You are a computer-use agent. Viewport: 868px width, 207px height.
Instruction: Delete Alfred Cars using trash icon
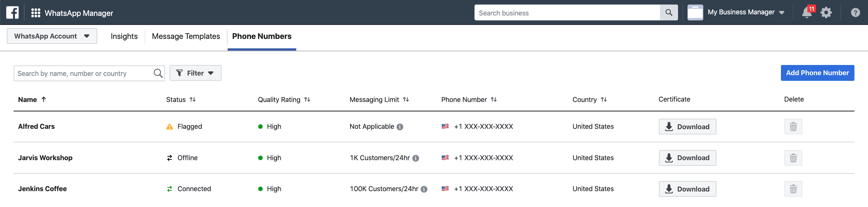tap(793, 127)
